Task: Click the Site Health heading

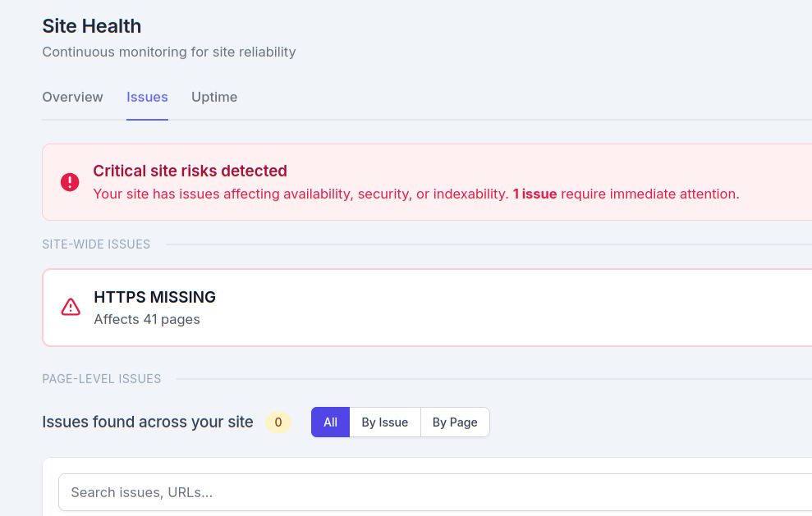Action: [91, 25]
